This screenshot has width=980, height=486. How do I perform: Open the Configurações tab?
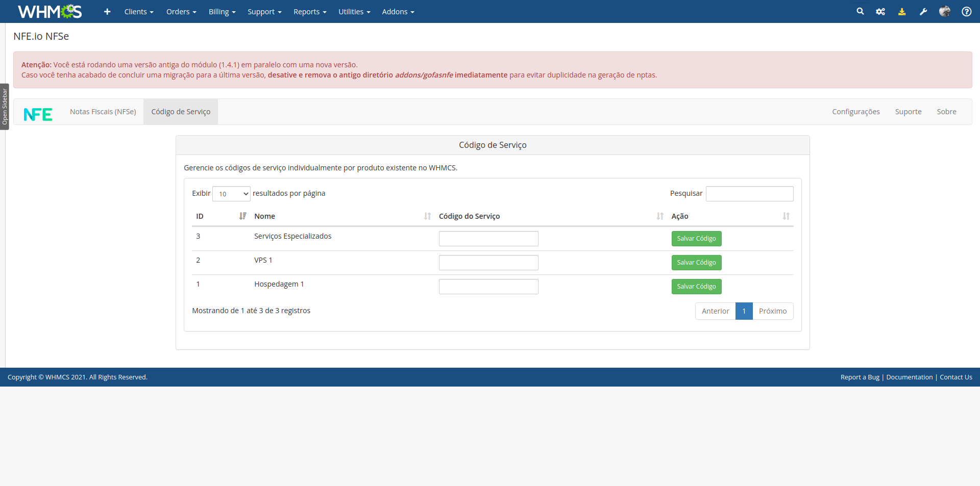[x=855, y=112]
